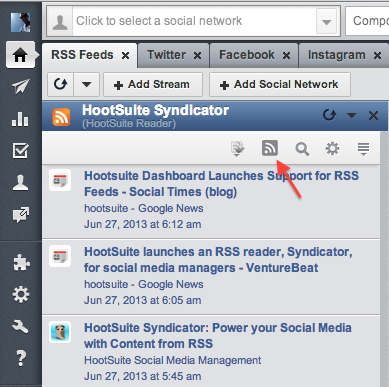Click source 'hootsuite - Google News' under VentureBeat
Viewport: 389px width, 387px height.
click(x=144, y=284)
